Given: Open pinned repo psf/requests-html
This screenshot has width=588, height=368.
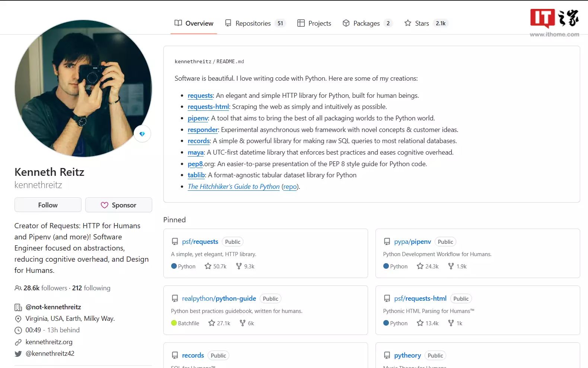Looking at the screenshot, I should (421, 298).
